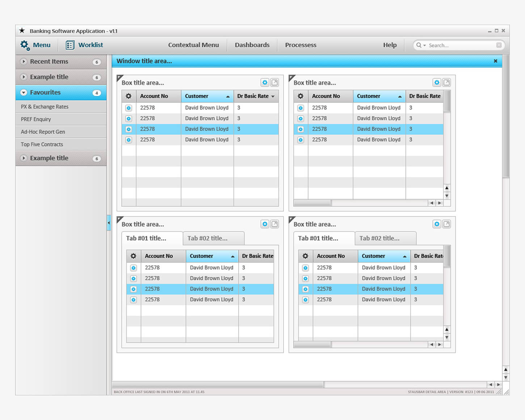Sort by Customer in top-left table
525x420 pixels.
pos(207,96)
